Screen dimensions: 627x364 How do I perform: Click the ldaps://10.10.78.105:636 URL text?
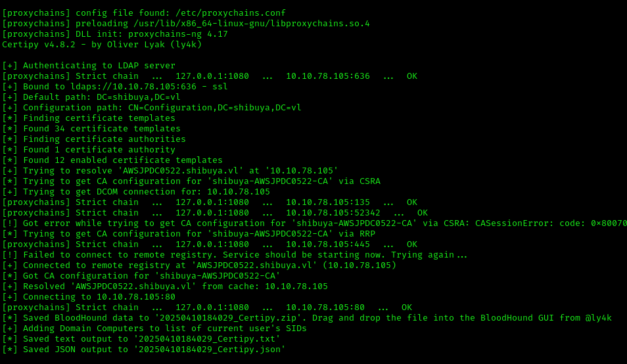(x=133, y=87)
